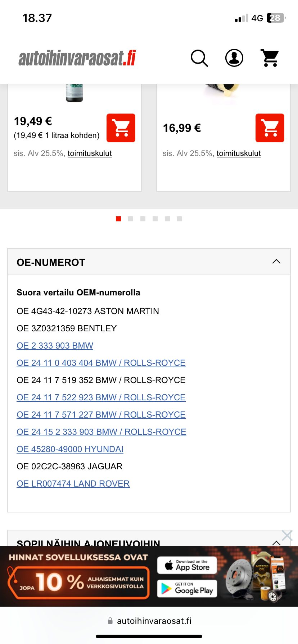This screenshot has height=644, width=298.
Task: Select the fourth carousel page dot
Action: pyautogui.click(x=155, y=219)
